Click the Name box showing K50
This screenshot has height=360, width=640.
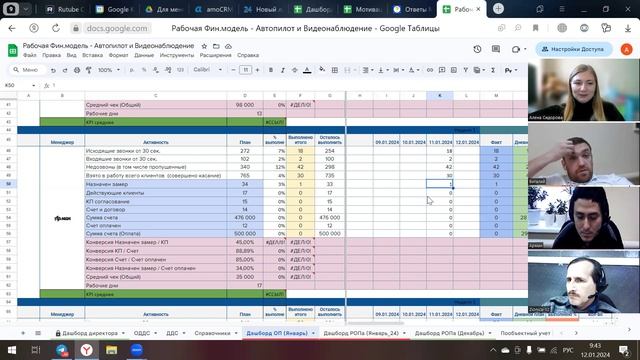20,85
